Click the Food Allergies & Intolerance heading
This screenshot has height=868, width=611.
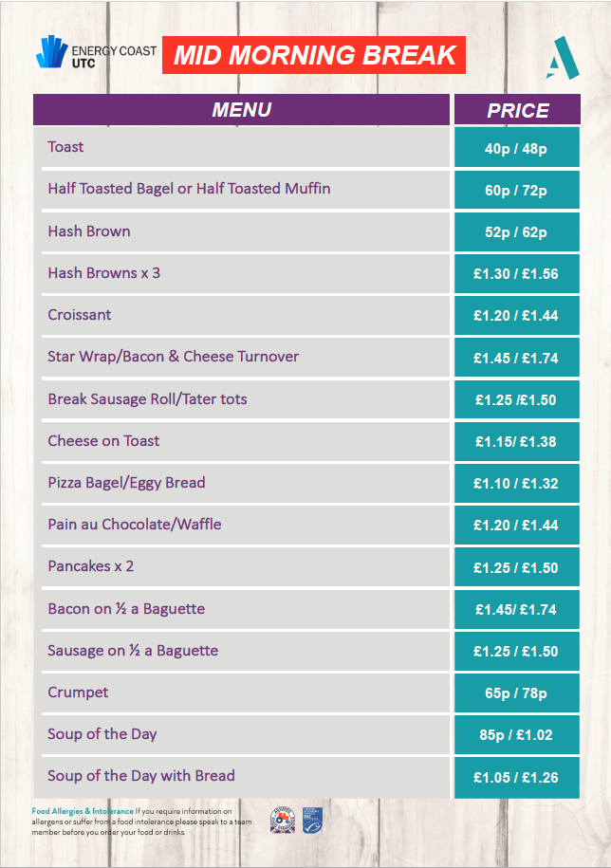[83, 811]
